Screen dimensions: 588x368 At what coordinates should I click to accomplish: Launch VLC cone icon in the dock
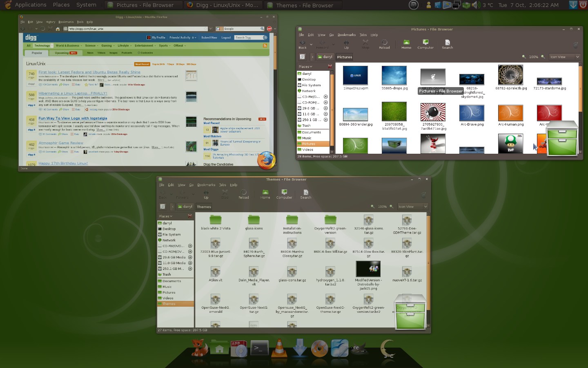click(279, 348)
